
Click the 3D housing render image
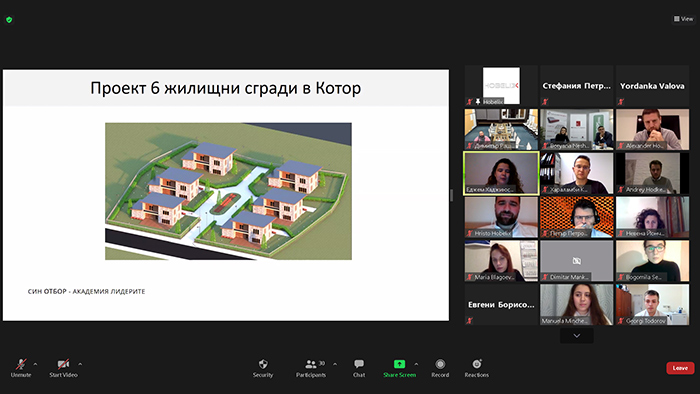pyautogui.click(x=228, y=191)
